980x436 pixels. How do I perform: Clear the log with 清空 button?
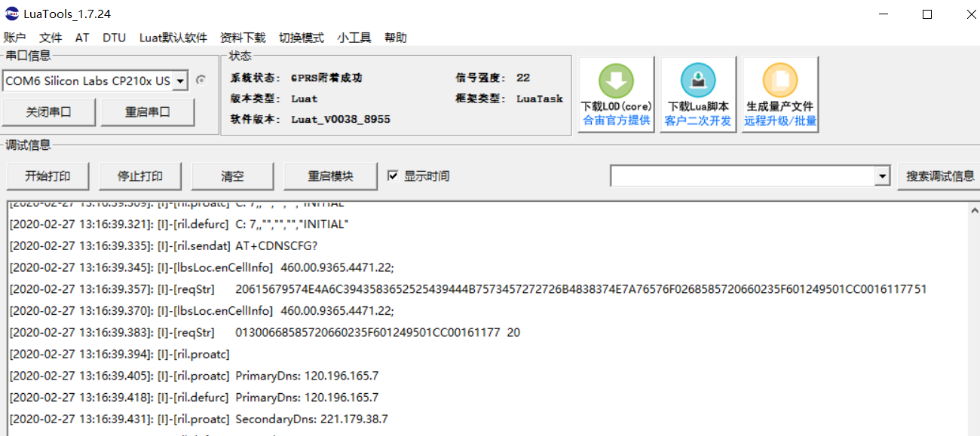[x=232, y=176]
